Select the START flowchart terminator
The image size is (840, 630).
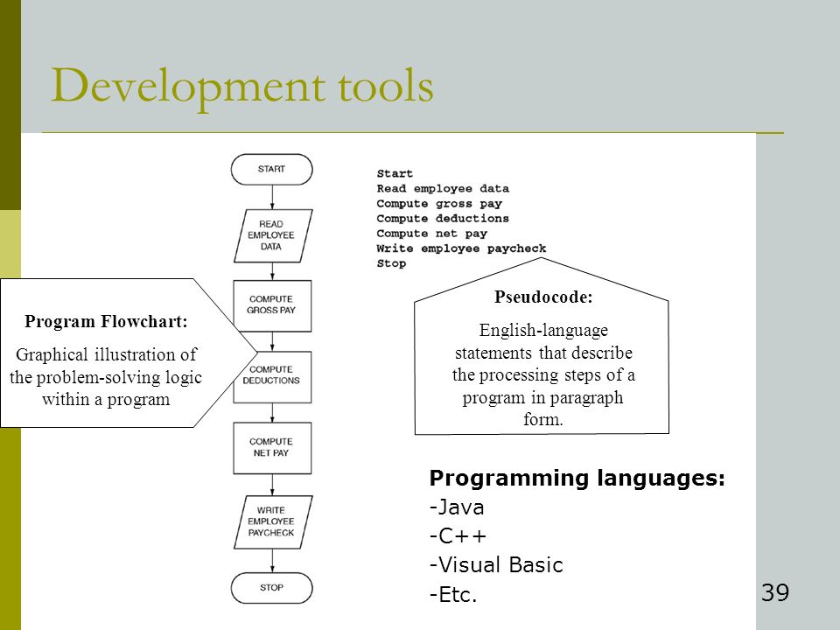click(271, 169)
